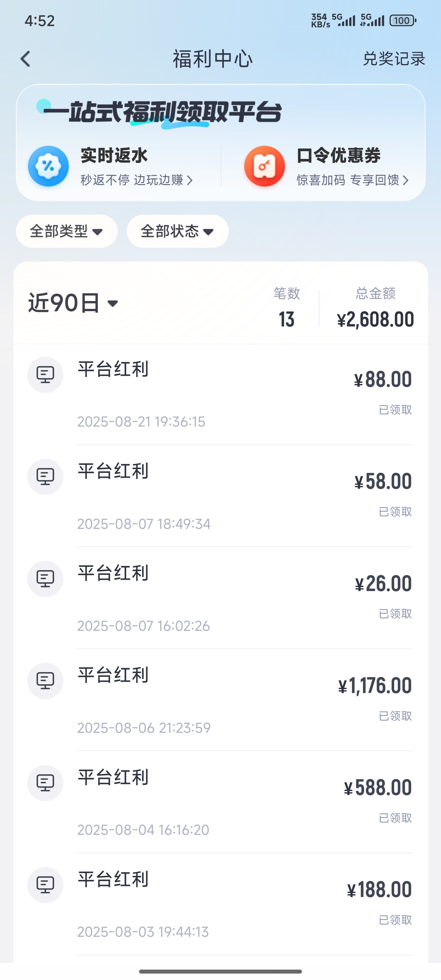
Task: Open the 秒返不停 边玩边赚 link
Action: pos(136,180)
